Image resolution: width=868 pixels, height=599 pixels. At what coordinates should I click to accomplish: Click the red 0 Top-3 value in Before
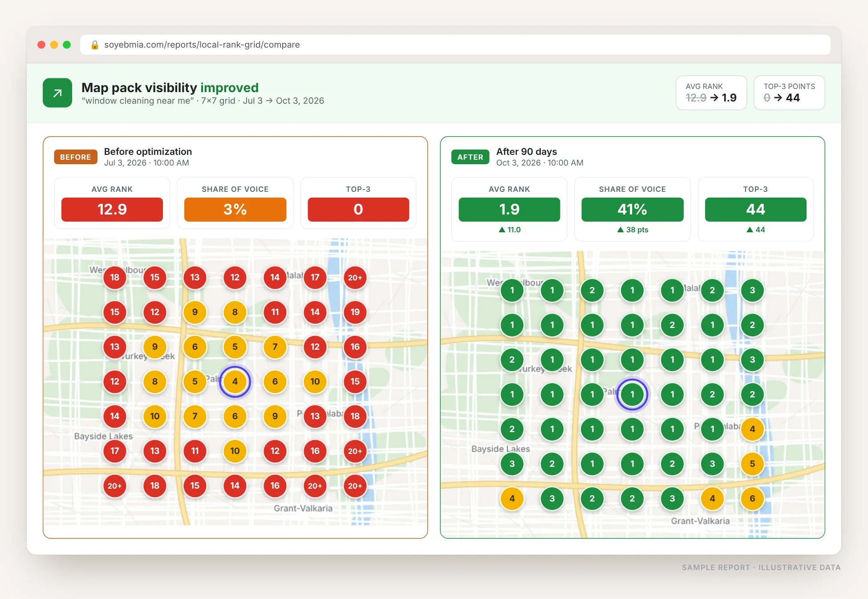click(358, 209)
